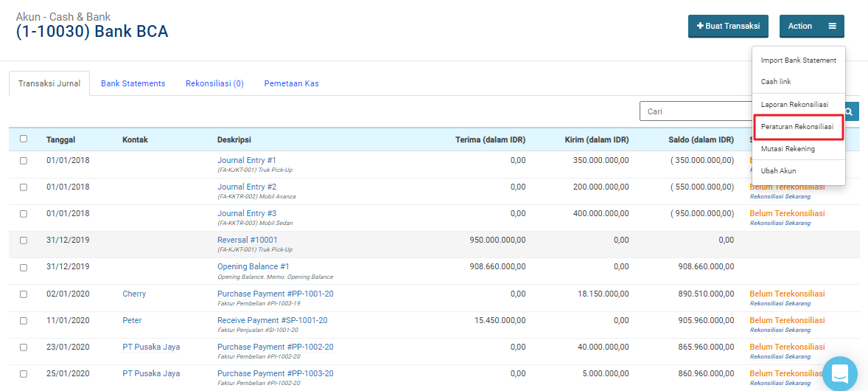Click the Deskripsi column header
Viewport: 868px width, 391px height.
click(235, 139)
